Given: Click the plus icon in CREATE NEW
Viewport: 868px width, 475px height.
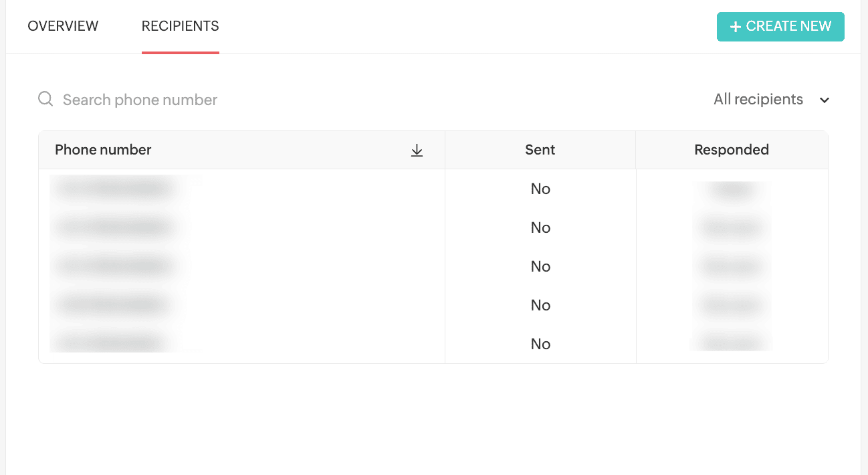Looking at the screenshot, I should tap(736, 27).
